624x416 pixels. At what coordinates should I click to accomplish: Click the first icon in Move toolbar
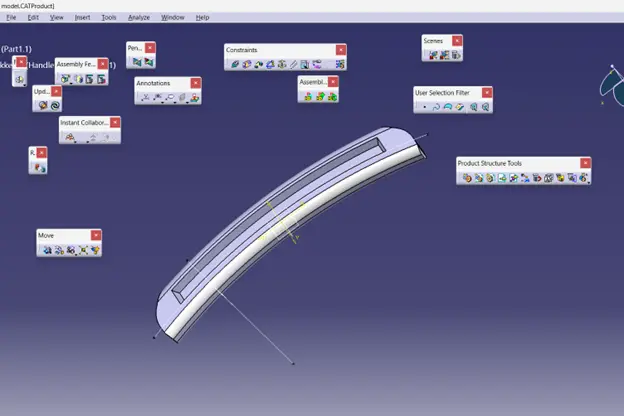[x=46, y=250]
